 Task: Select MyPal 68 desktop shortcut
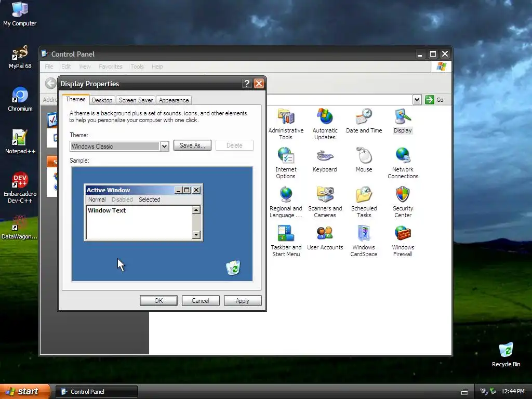coord(20,57)
